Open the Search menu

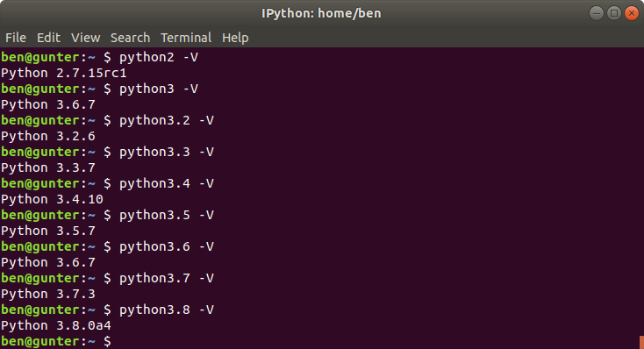click(130, 38)
